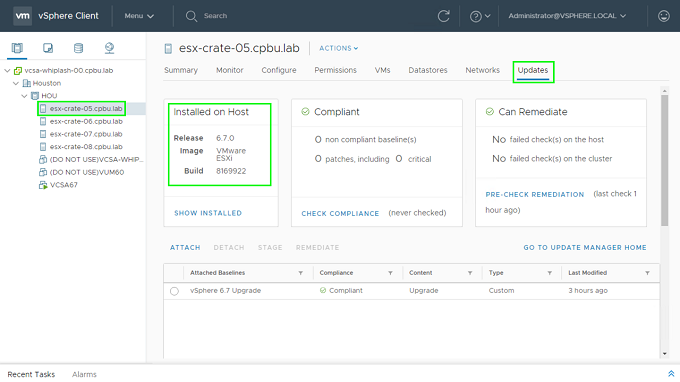This screenshot has width=680, height=382.
Task: Open the VMs and Templates view icon
Action: [x=48, y=48]
